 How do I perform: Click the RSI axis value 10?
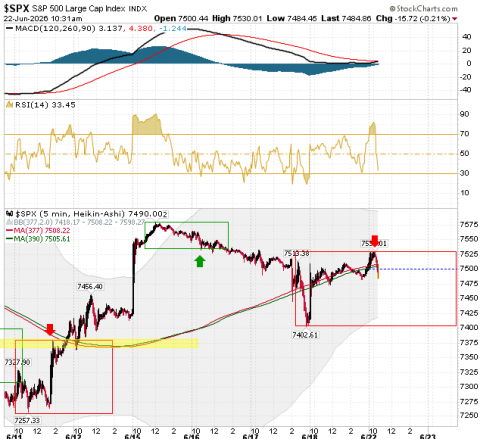tap(464, 193)
